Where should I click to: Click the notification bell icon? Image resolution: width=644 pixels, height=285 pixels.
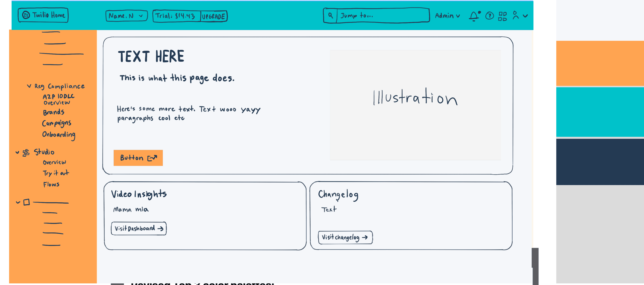(x=474, y=16)
